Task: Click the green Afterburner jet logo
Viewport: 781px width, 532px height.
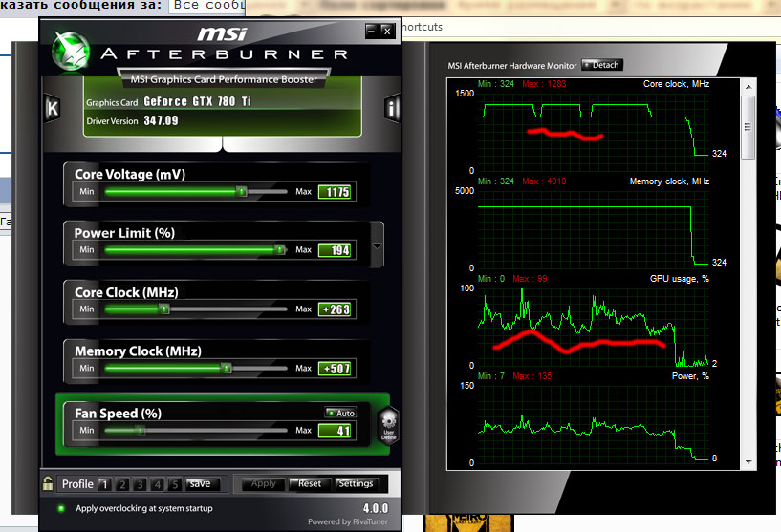Action: 72,52
